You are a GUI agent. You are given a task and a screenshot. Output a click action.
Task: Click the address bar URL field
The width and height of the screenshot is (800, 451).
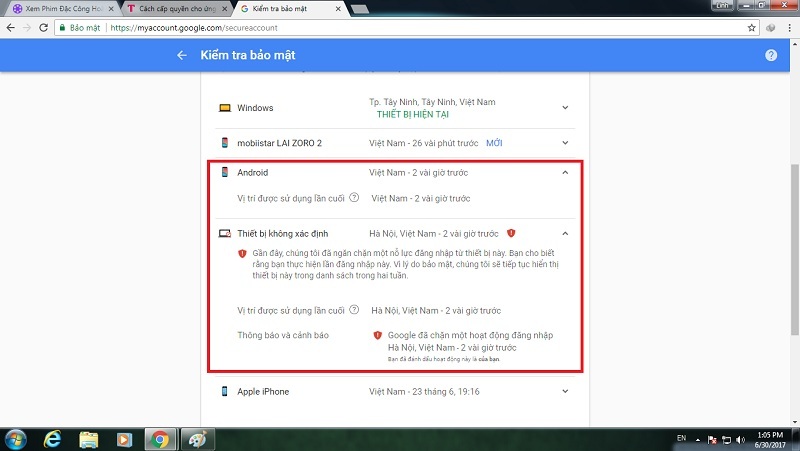point(400,27)
